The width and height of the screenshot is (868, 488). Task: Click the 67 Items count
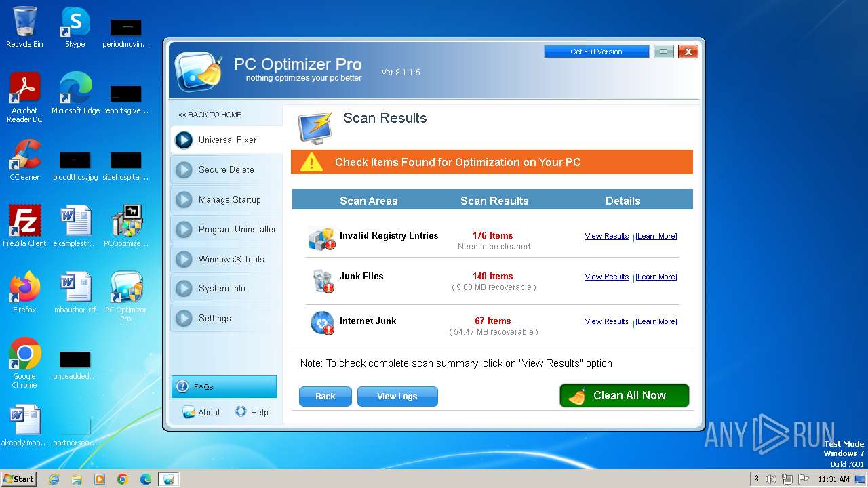(493, 321)
